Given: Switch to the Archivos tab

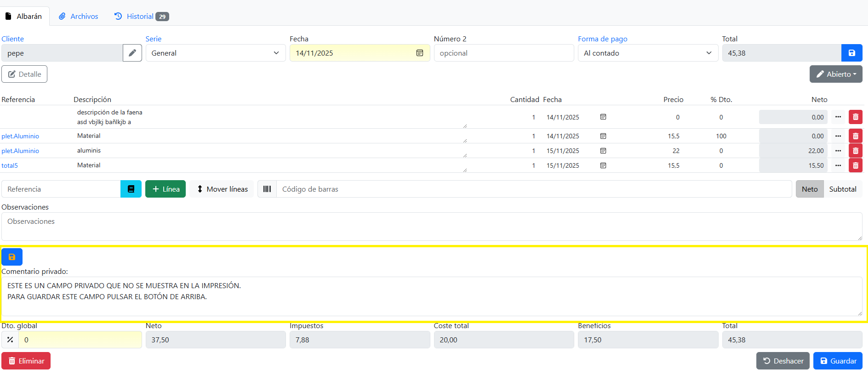Looking at the screenshot, I should pyautogui.click(x=79, y=16).
